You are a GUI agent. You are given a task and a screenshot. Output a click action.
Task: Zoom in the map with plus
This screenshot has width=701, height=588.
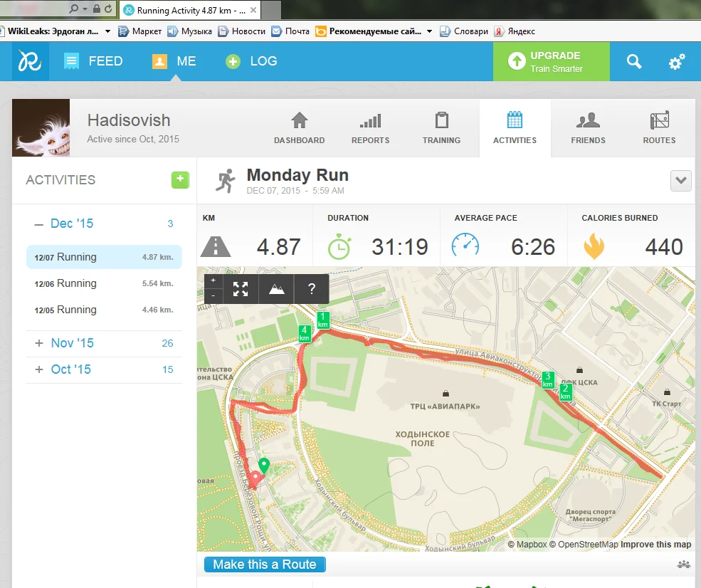click(214, 280)
